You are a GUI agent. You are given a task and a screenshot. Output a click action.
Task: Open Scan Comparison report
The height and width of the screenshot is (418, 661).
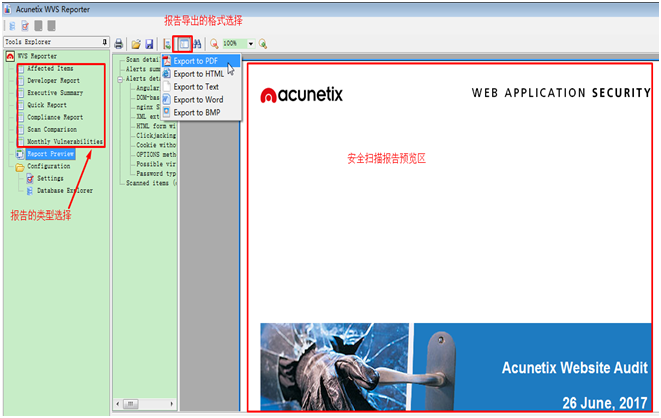tap(52, 129)
